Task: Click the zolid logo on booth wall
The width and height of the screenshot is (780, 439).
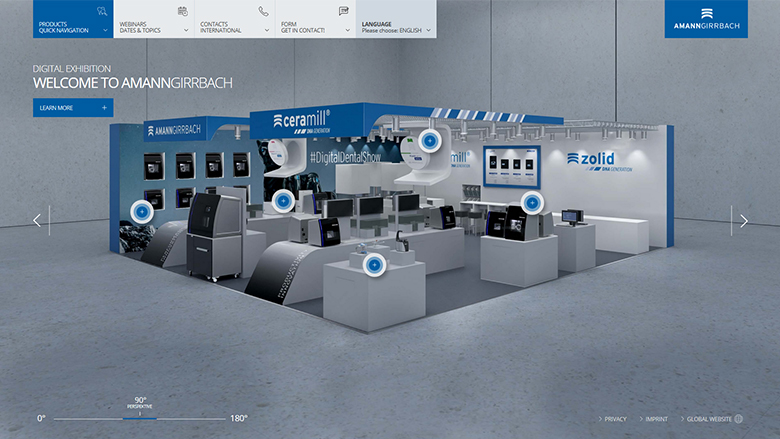Action: [x=598, y=161]
